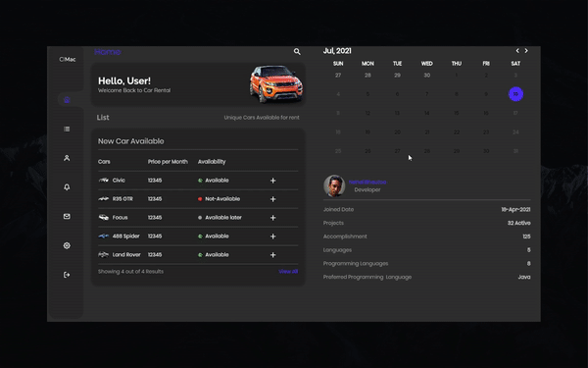
Task: Click the Available later status text
Action: [223, 218]
